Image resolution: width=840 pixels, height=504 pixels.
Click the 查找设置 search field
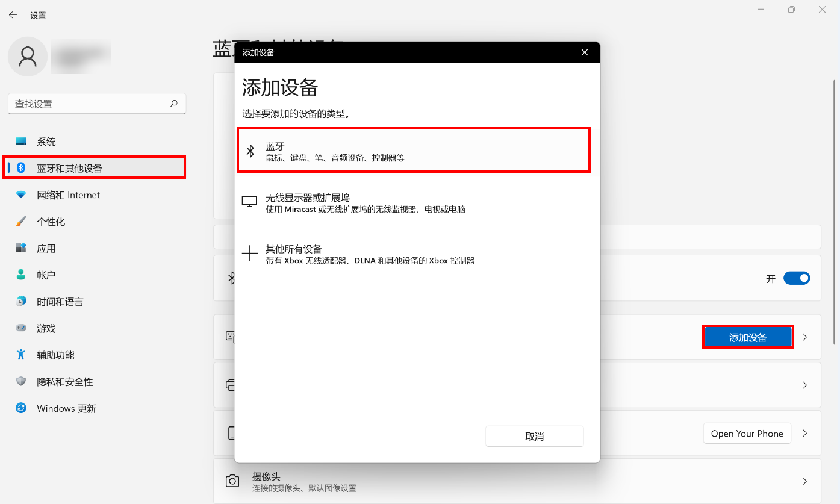tap(97, 104)
